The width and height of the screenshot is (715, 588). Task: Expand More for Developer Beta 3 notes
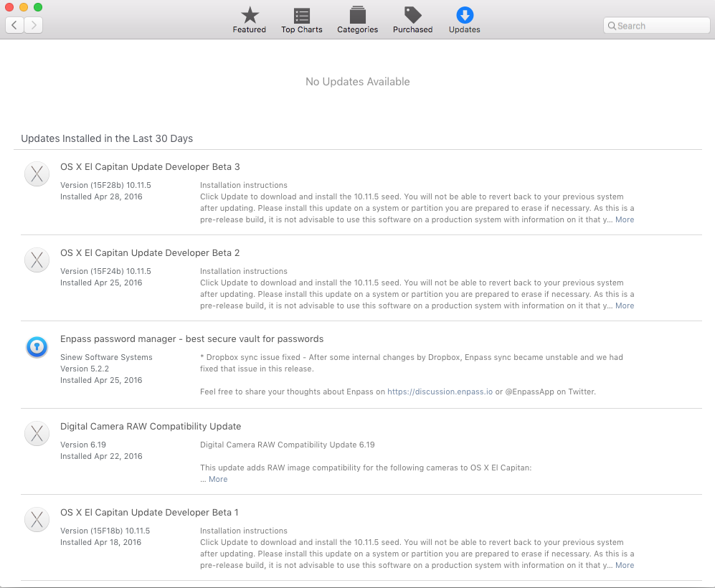[625, 219]
